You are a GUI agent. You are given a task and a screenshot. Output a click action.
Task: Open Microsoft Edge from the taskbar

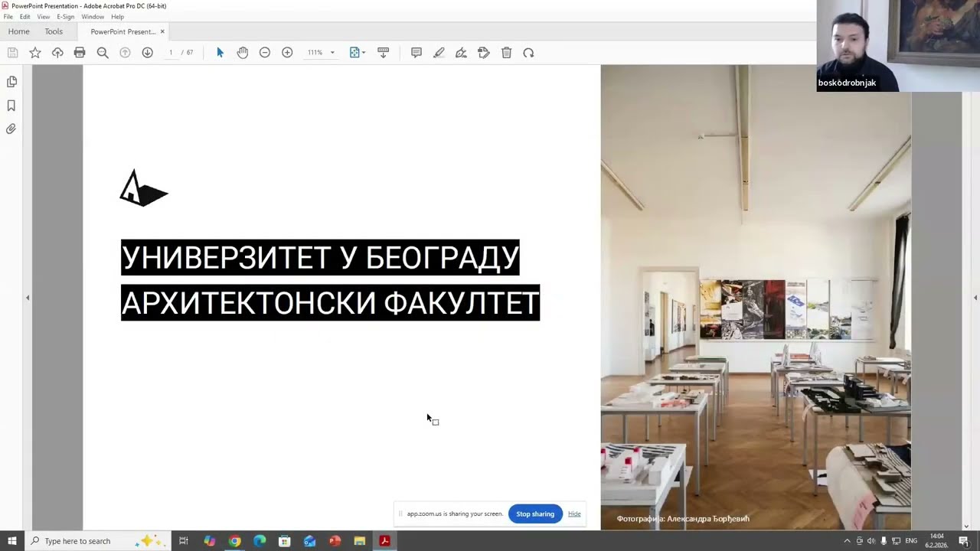point(260,541)
